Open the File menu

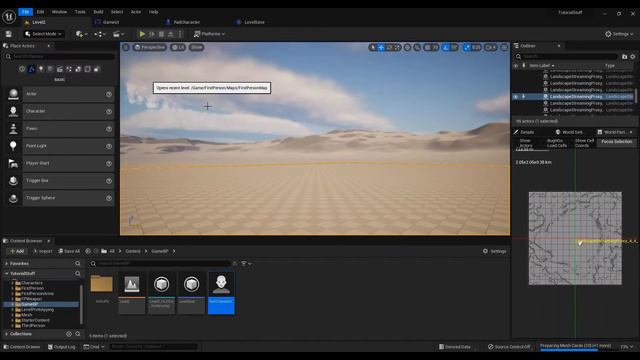click(25, 12)
